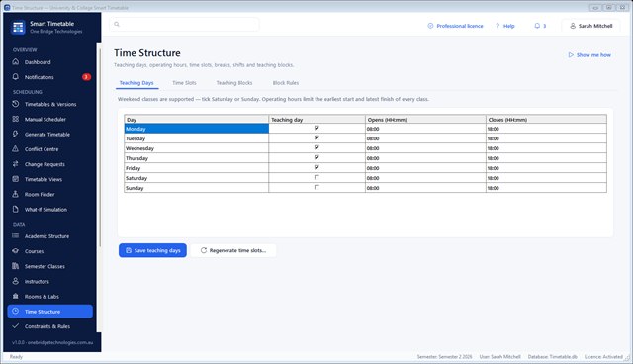Click the red notifications count badge

point(86,77)
